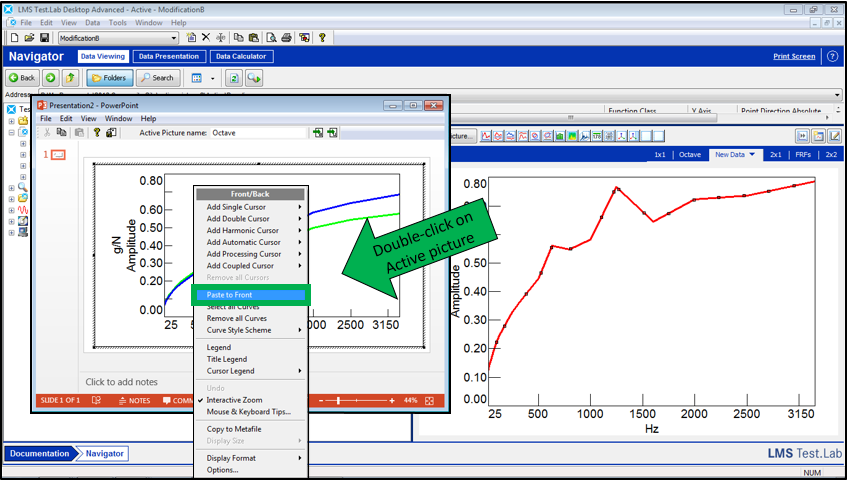Expand the magnifier search tree node
Viewport: 847px width, 481px height.
[x=11, y=188]
